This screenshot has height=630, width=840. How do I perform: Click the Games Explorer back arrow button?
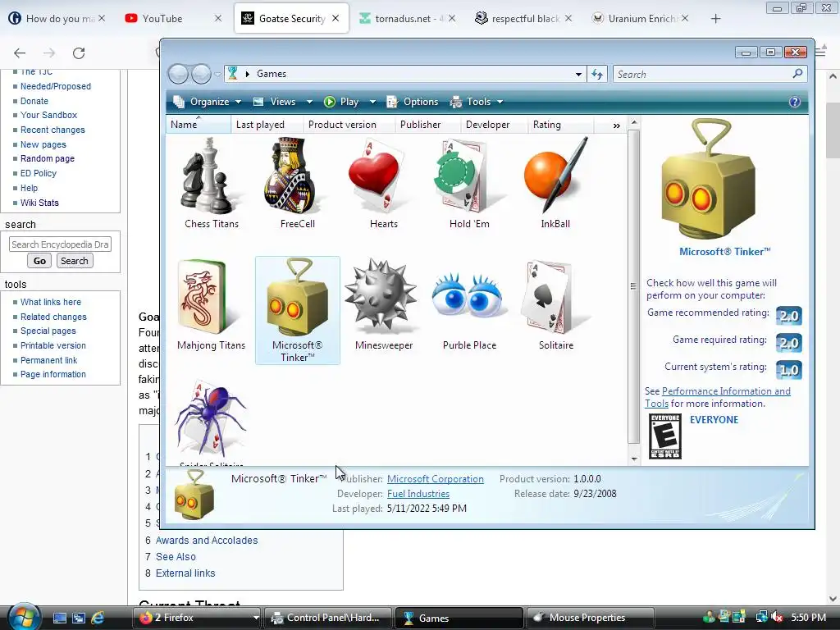pos(178,74)
